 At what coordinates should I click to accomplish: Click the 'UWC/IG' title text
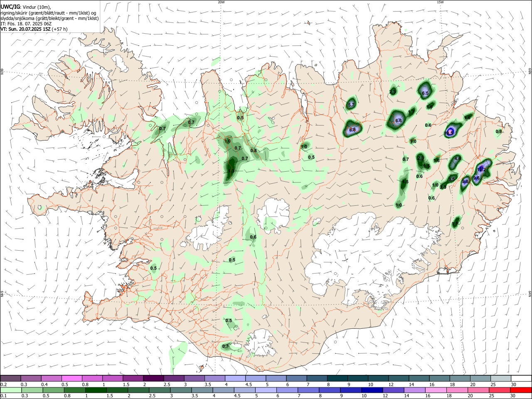pyautogui.click(x=10, y=7)
